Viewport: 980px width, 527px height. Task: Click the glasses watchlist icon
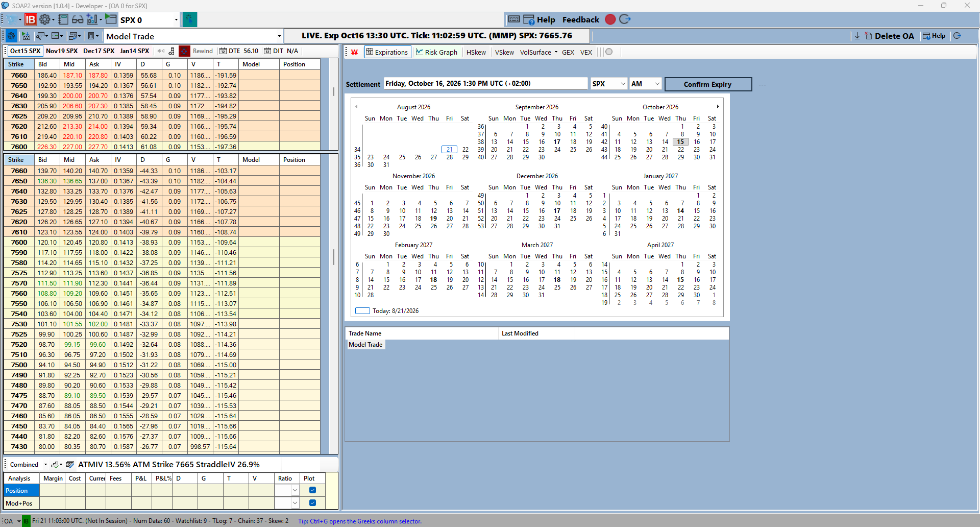pos(78,20)
